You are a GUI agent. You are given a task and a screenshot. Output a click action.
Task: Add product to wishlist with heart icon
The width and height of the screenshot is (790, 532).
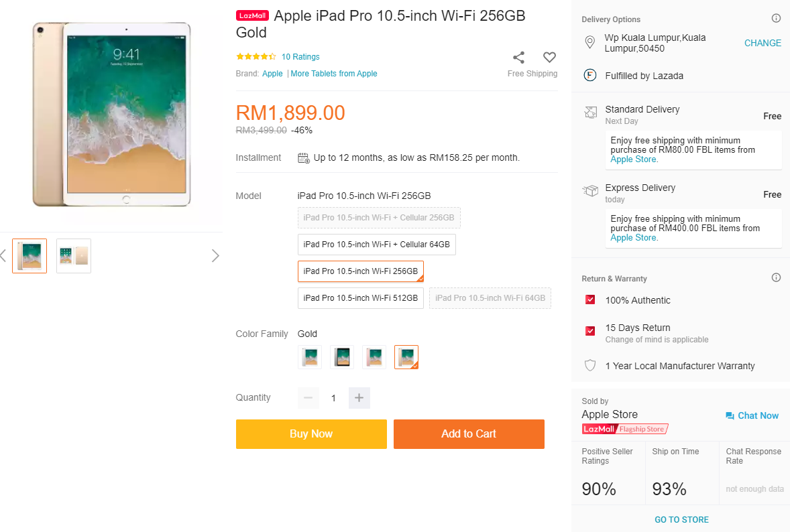(549, 58)
